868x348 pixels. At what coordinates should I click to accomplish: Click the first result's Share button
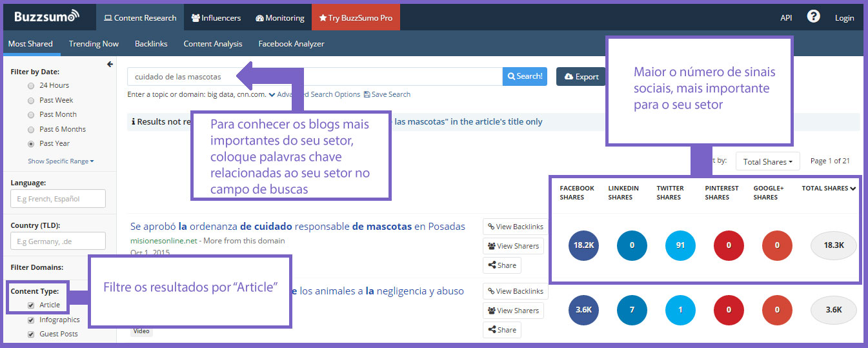tap(501, 265)
